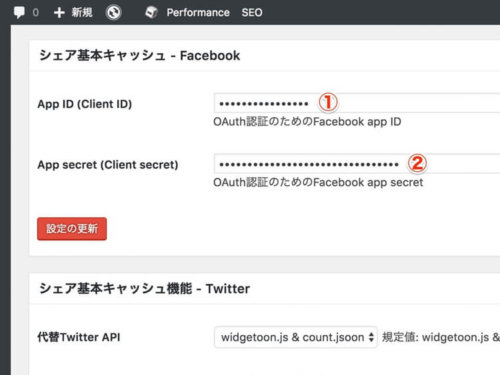Screen dimensions: 500x375
Task: Click the plus icon for new content
Action: (59, 13)
